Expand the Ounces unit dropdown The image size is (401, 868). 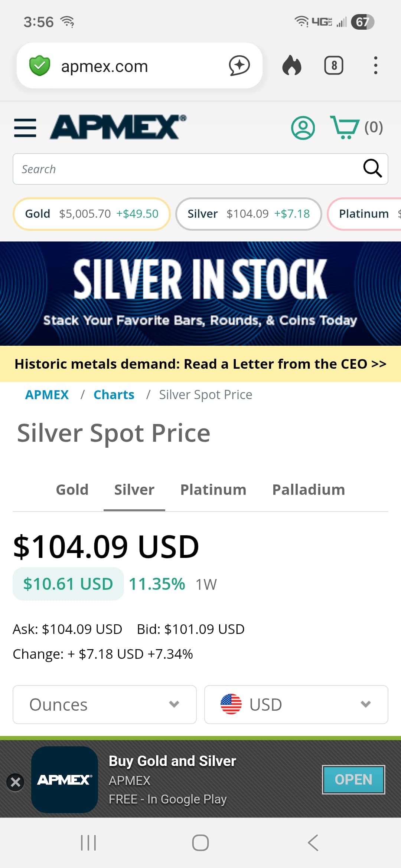(105, 704)
